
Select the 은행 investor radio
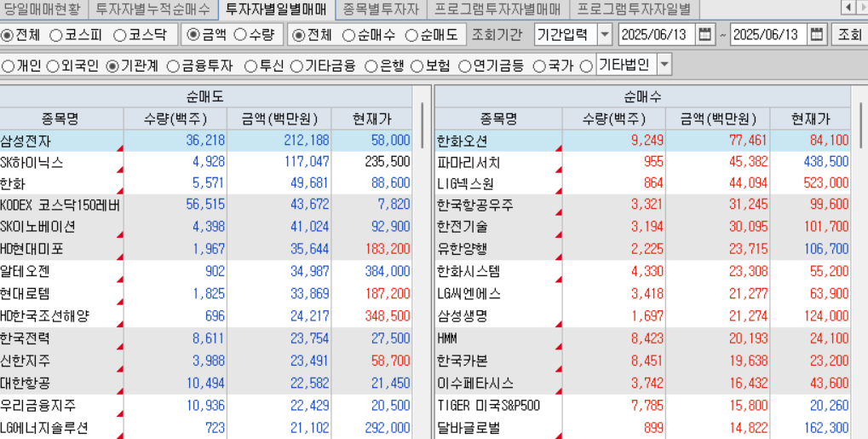click(371, 66)
